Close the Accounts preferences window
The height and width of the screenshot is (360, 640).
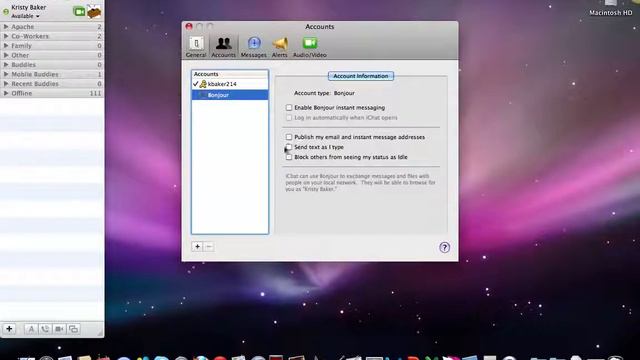[189, 27]
